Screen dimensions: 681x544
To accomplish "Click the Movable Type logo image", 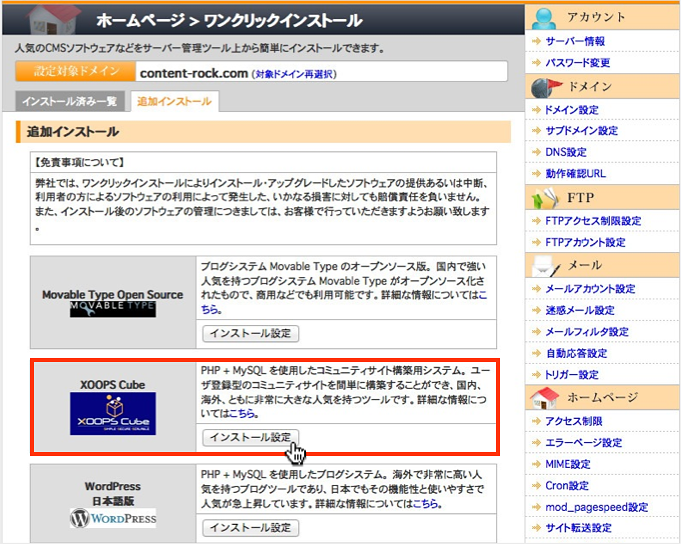I will click(x=113, y=309).
